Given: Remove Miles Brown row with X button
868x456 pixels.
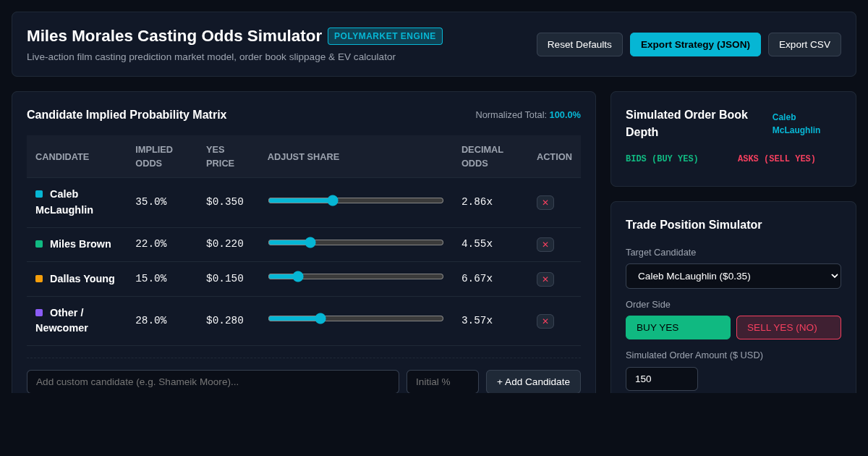Looking at the screenshot, I should (545, 245).
